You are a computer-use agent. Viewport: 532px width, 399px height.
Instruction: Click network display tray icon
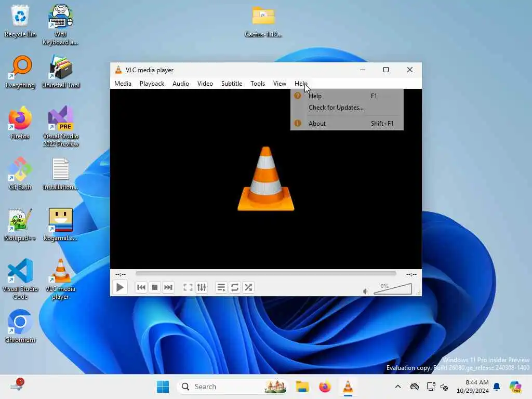coord(431,387)
